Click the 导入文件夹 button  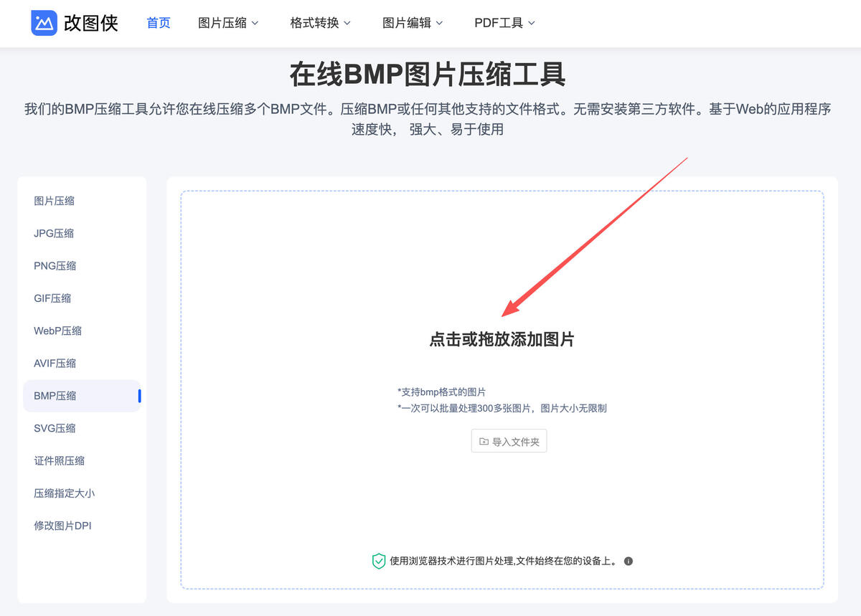click(509, 442)
